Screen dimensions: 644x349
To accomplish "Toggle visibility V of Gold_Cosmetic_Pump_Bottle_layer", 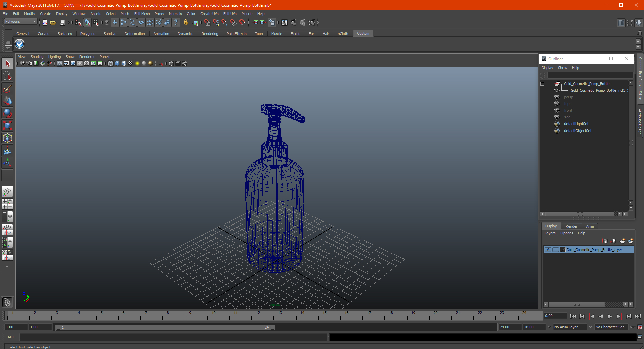I will pyautogui.click(x=548, y=250).
